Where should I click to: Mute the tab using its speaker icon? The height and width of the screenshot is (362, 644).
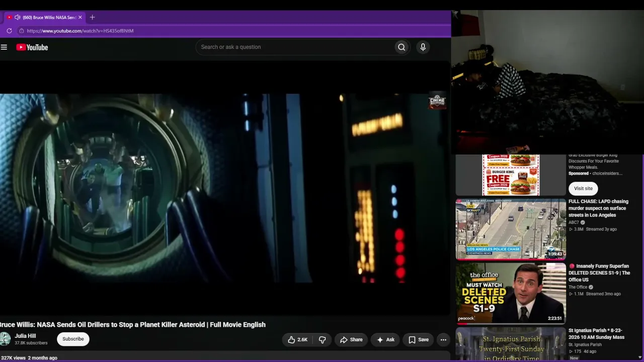tap(17, 17)
